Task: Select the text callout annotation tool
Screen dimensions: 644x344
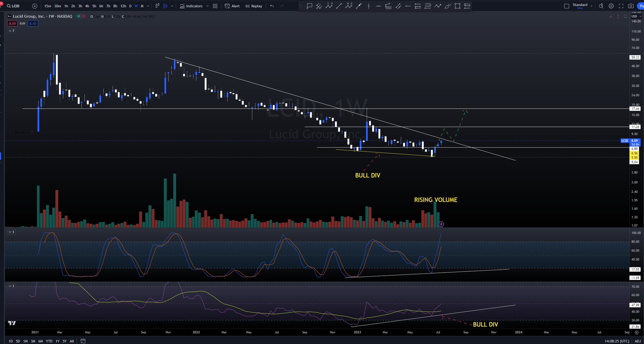Action: (309, 6)
